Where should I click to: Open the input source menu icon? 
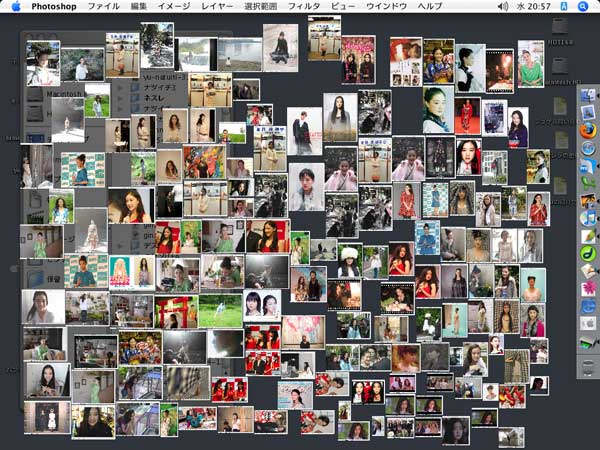pyautogui.click(x=564, y=6)
